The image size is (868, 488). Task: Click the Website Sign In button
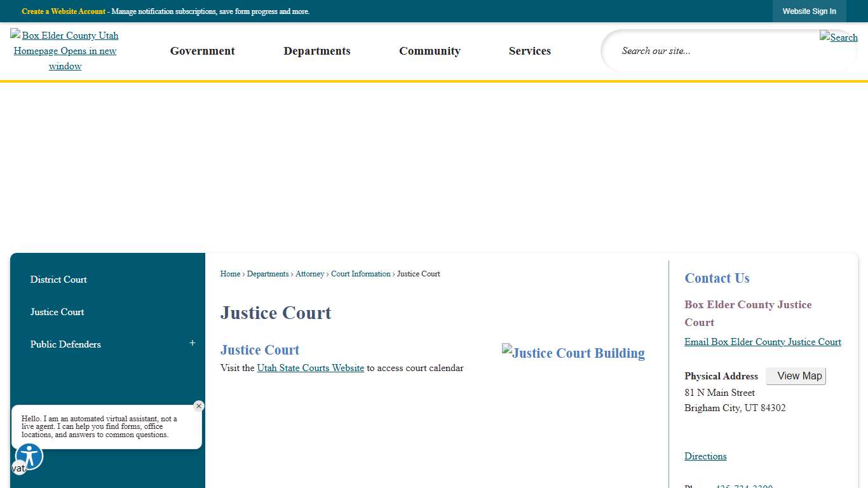809,11
